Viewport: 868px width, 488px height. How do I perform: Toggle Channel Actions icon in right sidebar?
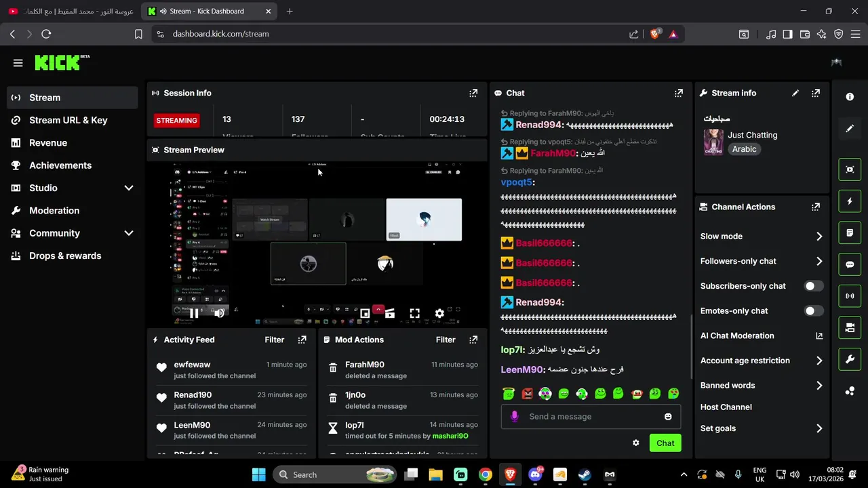tap(850, 328)
